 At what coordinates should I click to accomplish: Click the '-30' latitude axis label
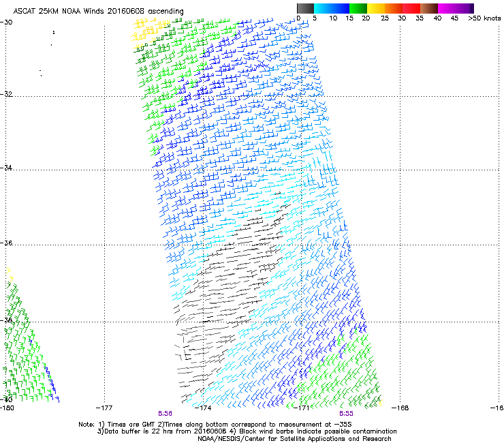(x=6, y=22)
